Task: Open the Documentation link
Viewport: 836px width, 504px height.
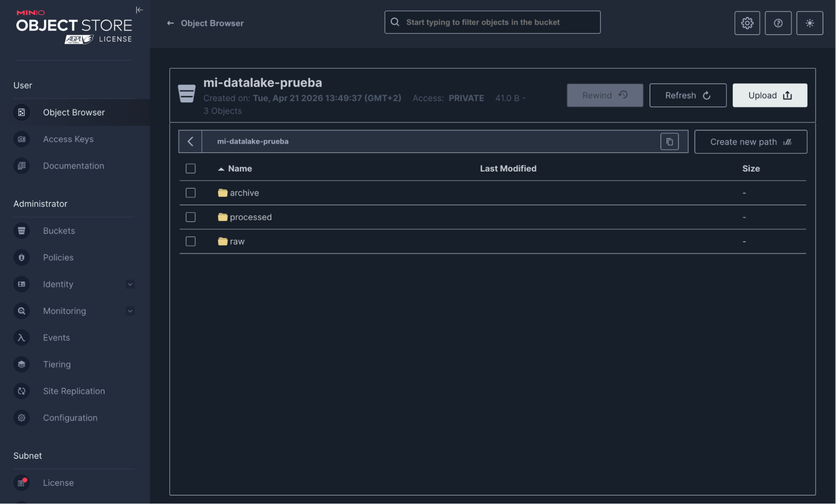Action: (75, 166)
